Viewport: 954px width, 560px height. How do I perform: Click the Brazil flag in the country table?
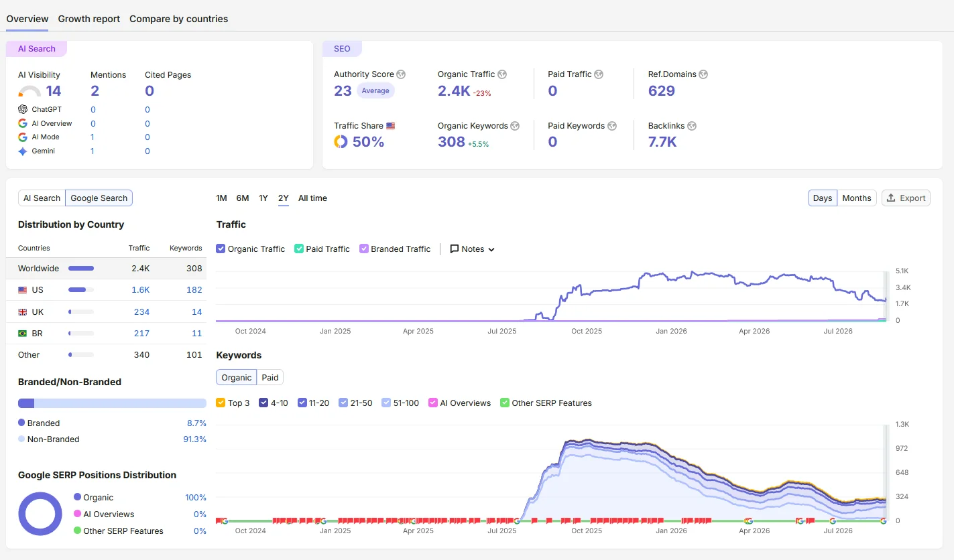click(x=23, y=334)
